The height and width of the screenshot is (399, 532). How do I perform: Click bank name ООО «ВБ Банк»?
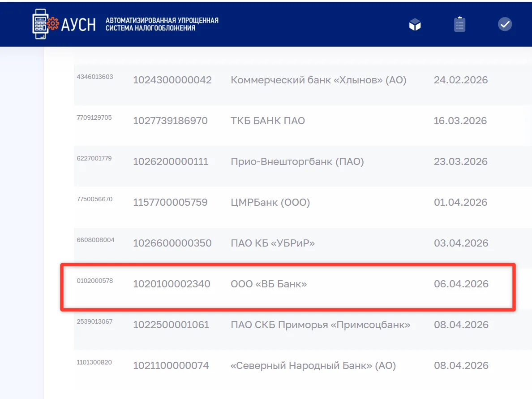point(269,283)
